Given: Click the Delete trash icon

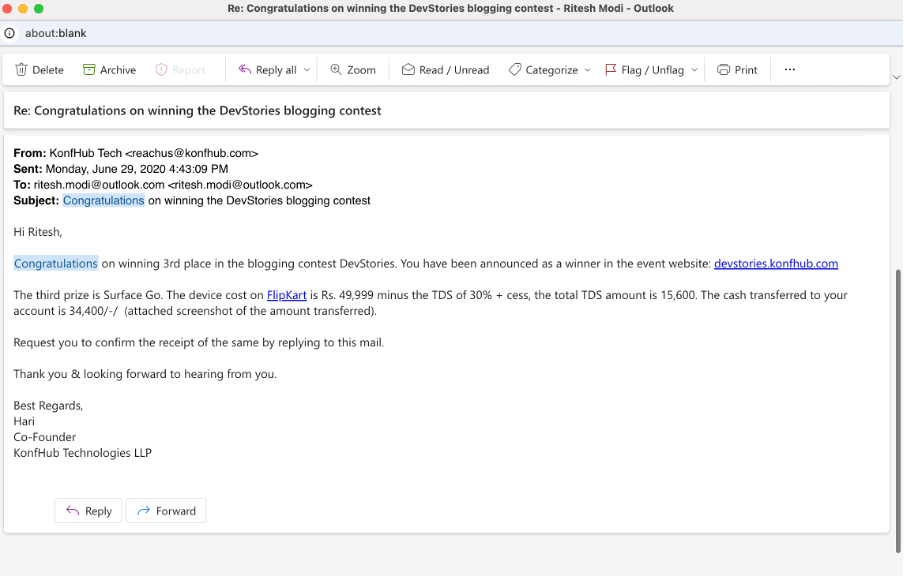Looking at the screenshot, I should coord(21,70).
